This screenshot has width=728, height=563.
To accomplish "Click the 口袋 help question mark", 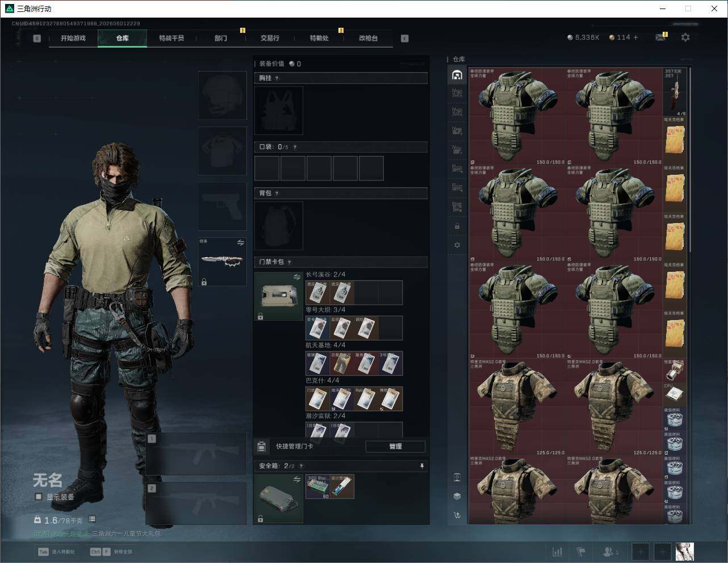I will click(x=295, y=147).
